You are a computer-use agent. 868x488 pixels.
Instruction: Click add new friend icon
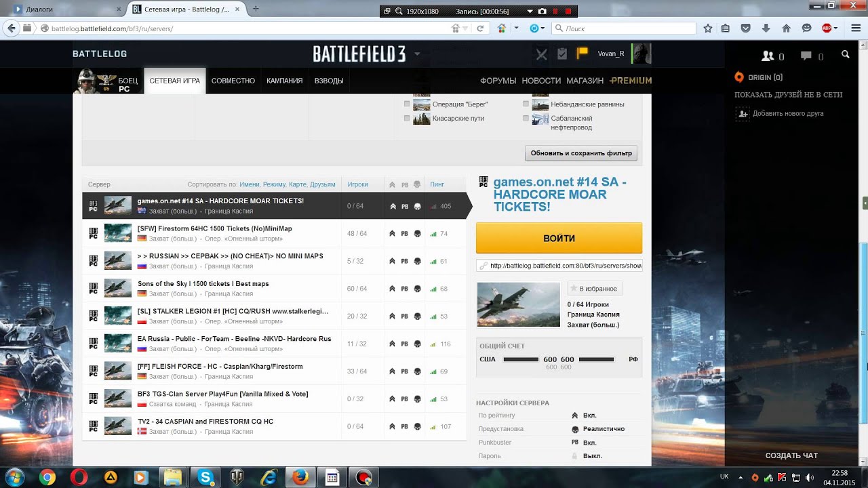743,114
